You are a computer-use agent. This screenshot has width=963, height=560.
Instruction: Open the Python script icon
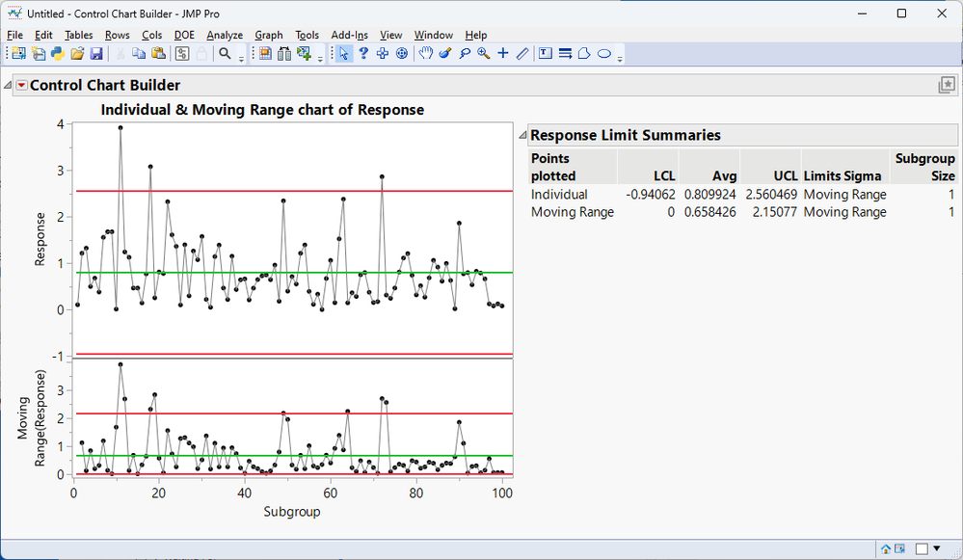[x=58, y=54]
